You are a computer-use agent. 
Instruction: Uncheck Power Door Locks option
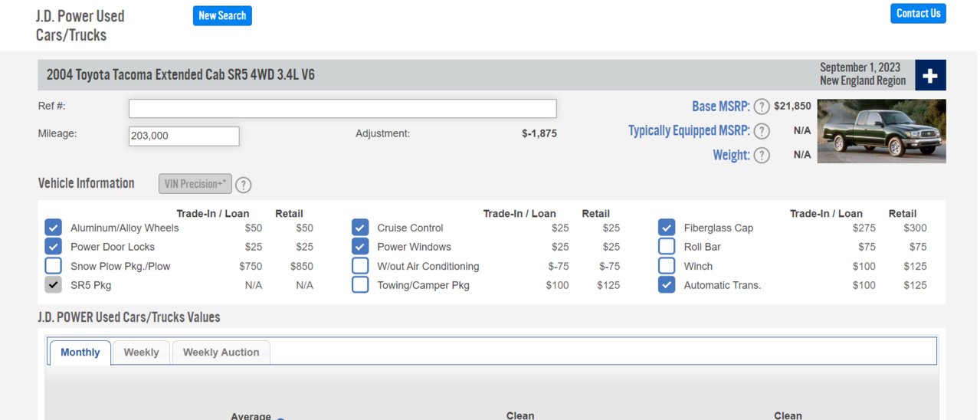coord(53,247)
